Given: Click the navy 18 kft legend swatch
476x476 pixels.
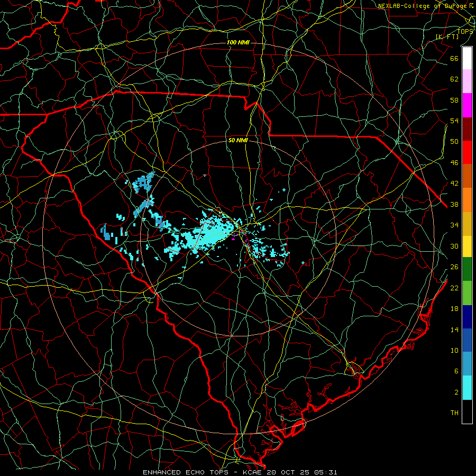Looking at the screenshot, I should coord(467,317).
